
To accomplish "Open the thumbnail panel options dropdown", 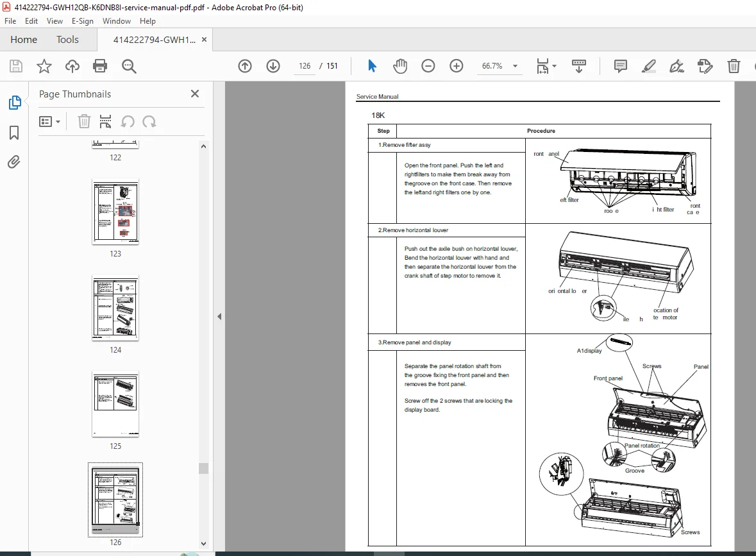I will click(x=49, y=121).
